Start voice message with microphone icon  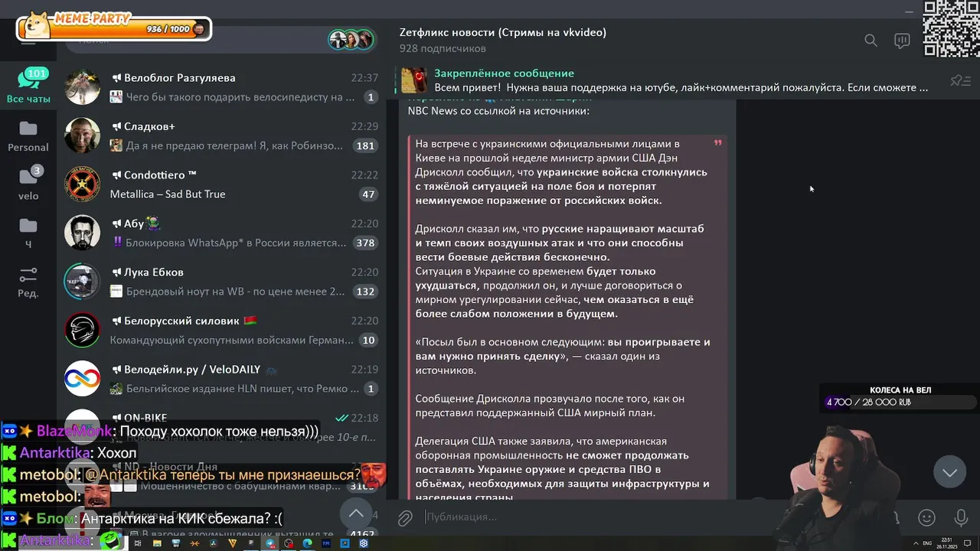[x=961, y=518]
